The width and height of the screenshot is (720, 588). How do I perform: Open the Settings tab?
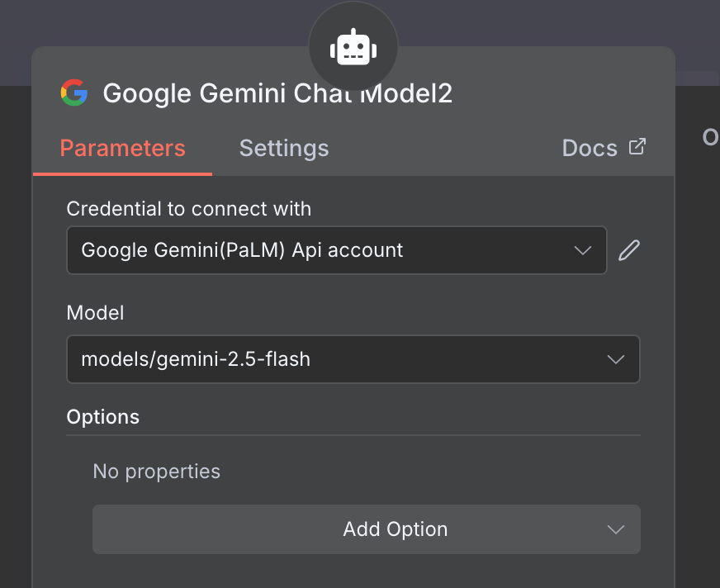pyautogui.click(x=284, y=149)
